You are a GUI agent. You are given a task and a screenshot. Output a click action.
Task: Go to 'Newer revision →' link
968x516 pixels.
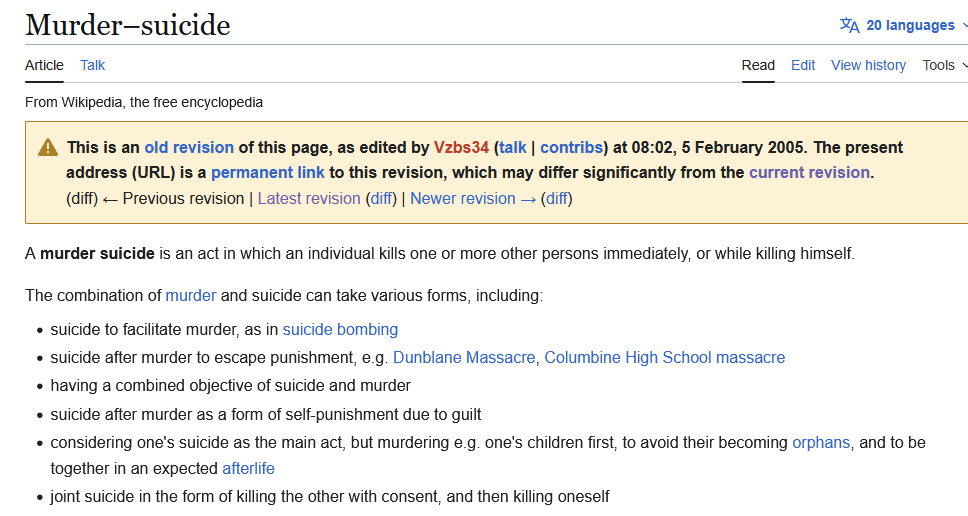coord(473,199)
